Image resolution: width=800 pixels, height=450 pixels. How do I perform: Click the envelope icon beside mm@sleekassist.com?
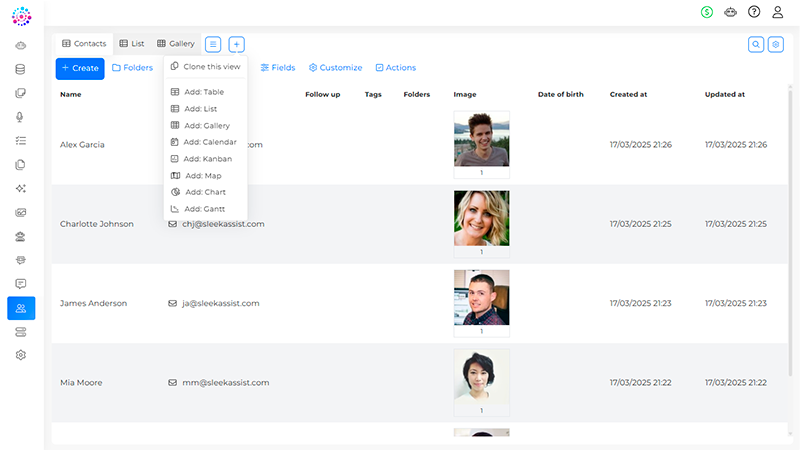point(172,383)
